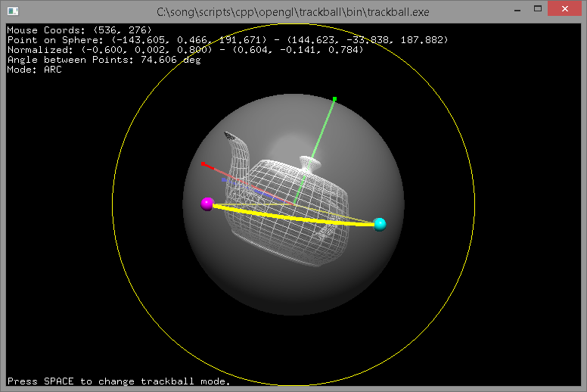Click 'Angle between Points: 74.606 deg' text
Viewport: 587px width, 392px height.
tap(104, 60)
